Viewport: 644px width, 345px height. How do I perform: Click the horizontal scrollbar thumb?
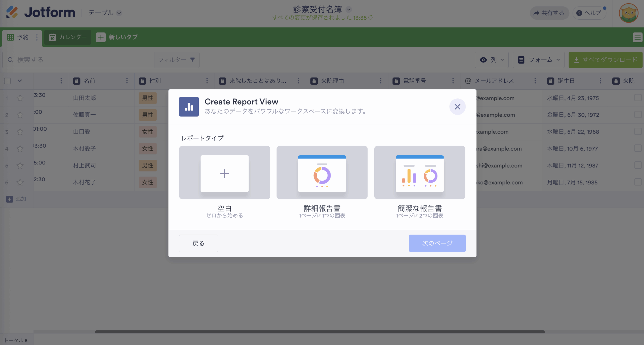pos(320,332)
